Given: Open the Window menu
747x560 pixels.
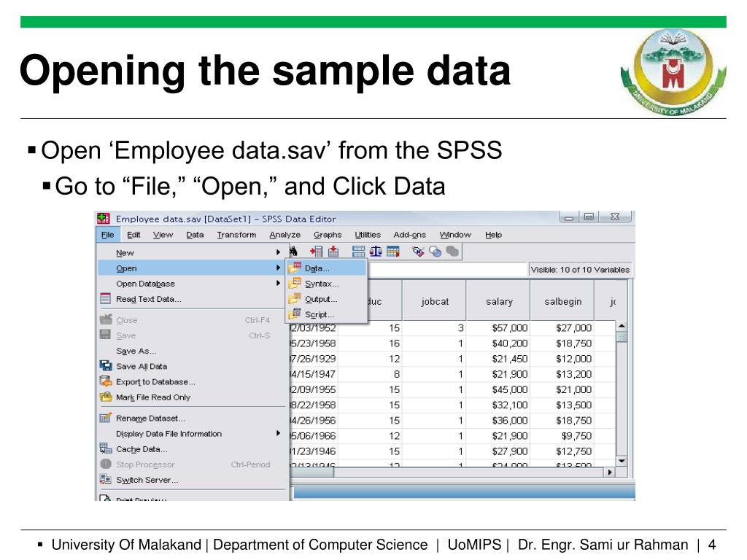Looking at the screenshot, I should pos(455,235).
